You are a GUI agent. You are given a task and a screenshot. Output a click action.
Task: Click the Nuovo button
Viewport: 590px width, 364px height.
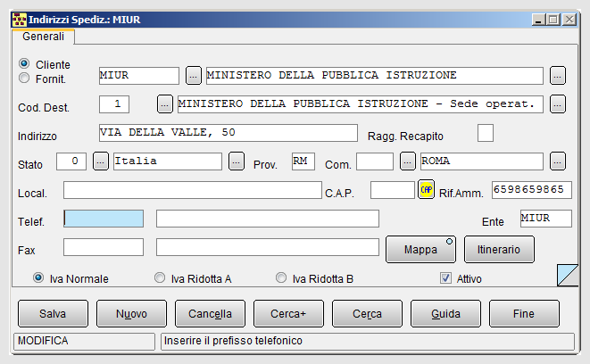pos(132,314)
